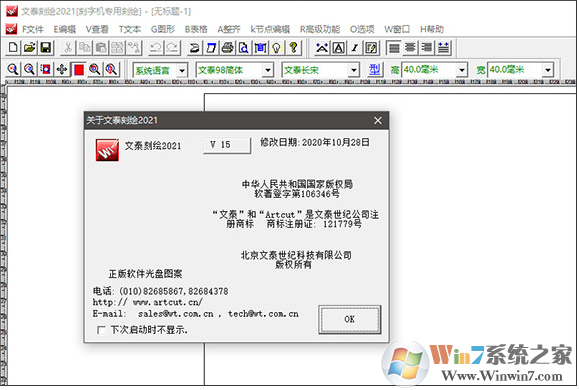Image resolution: width=579 pixels, height=390 pixels.
Task: Click the grayed node-path toolbar icon
Action: (134, 48)
